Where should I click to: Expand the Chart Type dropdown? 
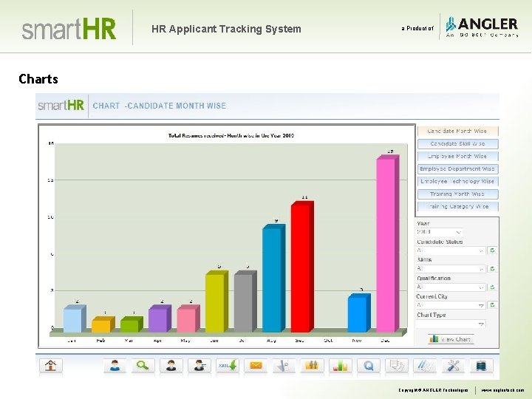tap(451, 324)
